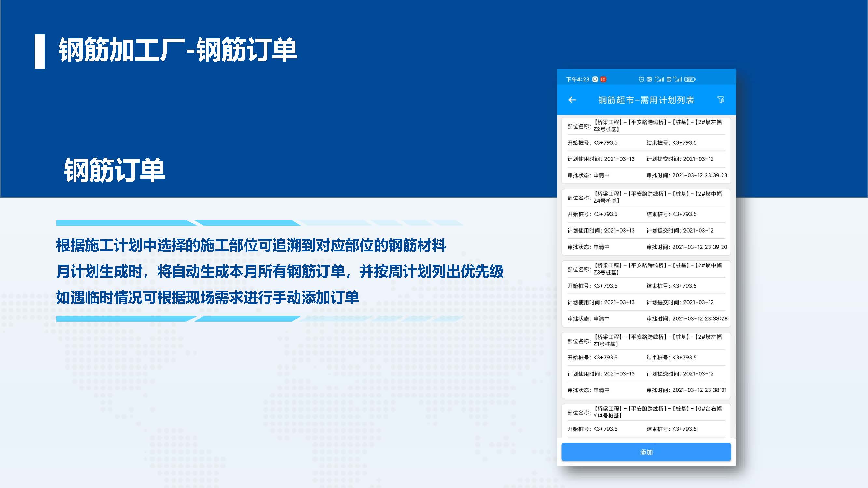
Task: Tap the battery 89 indicator
Action: click(689, 79)
